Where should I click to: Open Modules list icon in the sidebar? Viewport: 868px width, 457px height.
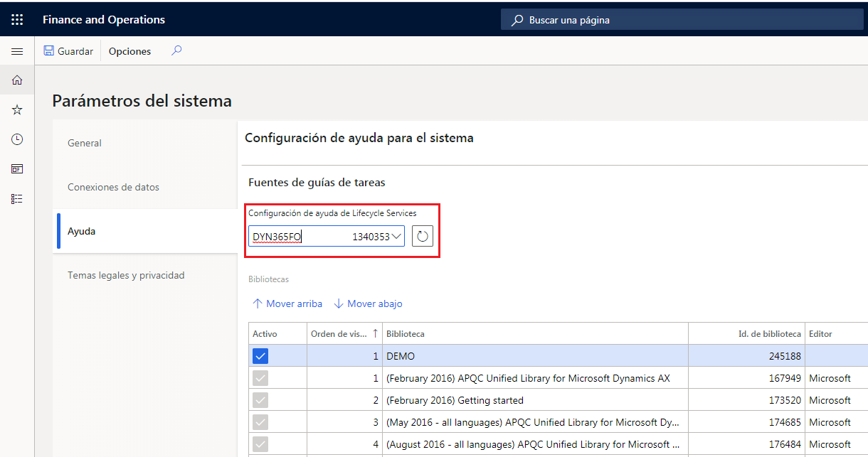click(17, 199)
